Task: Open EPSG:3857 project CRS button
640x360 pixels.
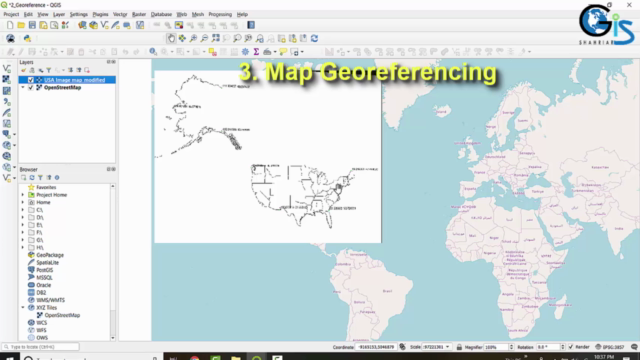Action: click(x=610, y=347)
